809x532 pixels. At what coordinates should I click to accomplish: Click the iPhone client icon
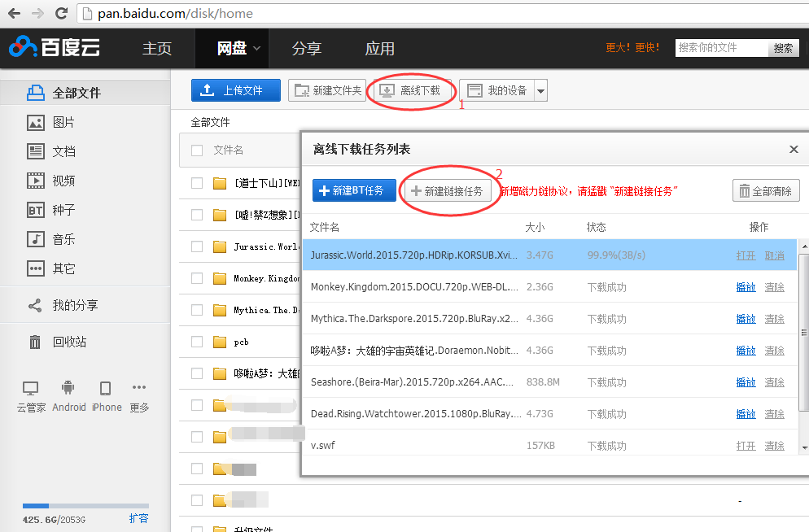tap(107, 397)
